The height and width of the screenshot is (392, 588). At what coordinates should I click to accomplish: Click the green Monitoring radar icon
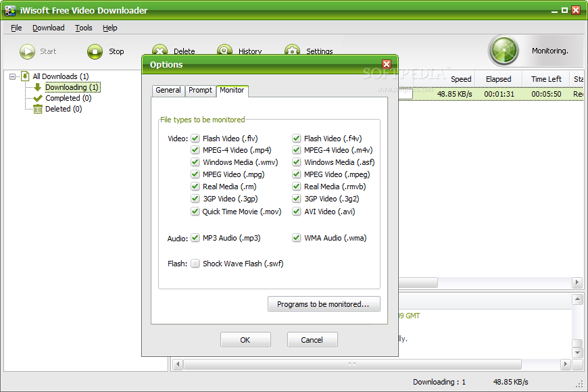point(504,50)
